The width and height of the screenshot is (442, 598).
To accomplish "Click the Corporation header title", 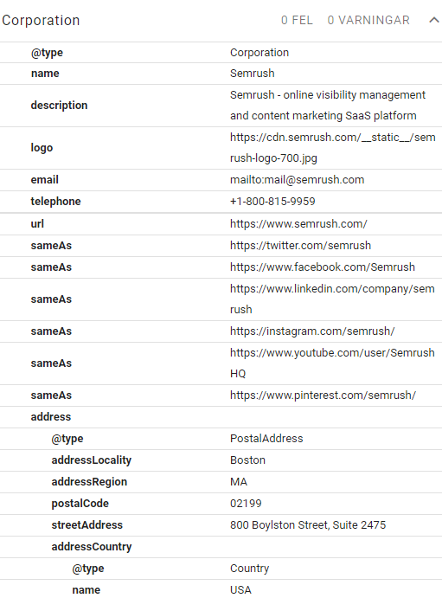I will (x=41, y=20).
